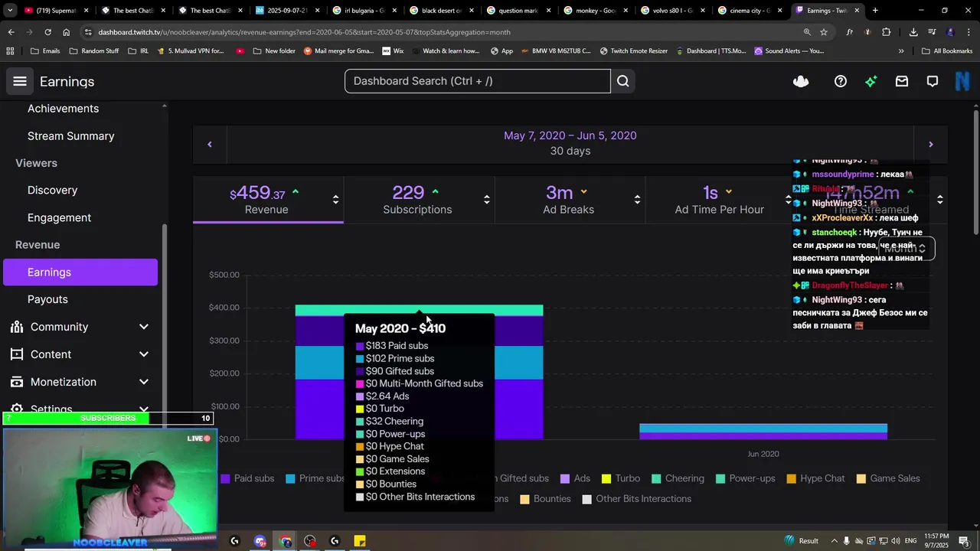Toggle Paid subs legend series
This screenshot has width=980, height=551.
pos(247,478)
